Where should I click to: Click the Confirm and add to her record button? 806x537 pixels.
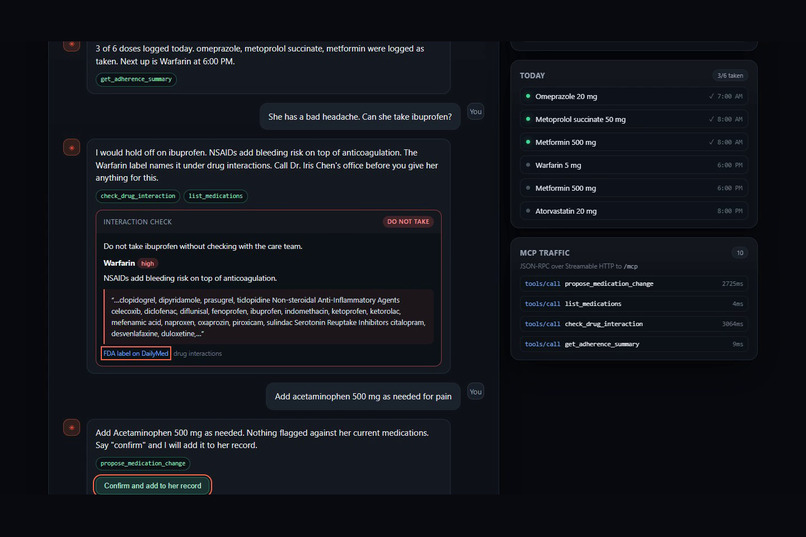[x=152, y=486]
